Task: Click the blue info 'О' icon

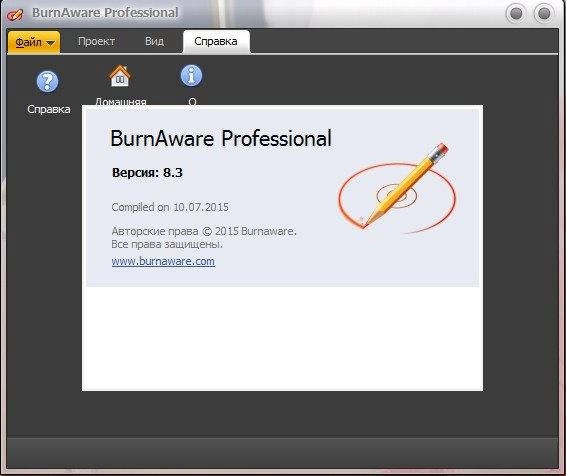Action: [x=191, y=75]
